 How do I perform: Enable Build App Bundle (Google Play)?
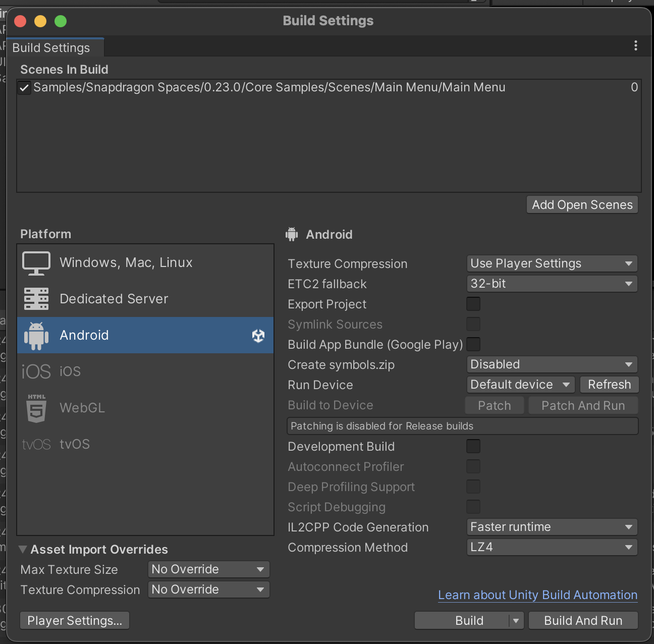point(473,344)
